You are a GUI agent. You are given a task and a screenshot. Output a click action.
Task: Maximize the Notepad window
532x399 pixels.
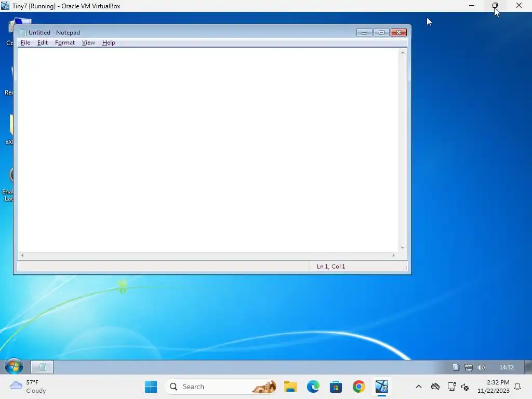[381, 33]
